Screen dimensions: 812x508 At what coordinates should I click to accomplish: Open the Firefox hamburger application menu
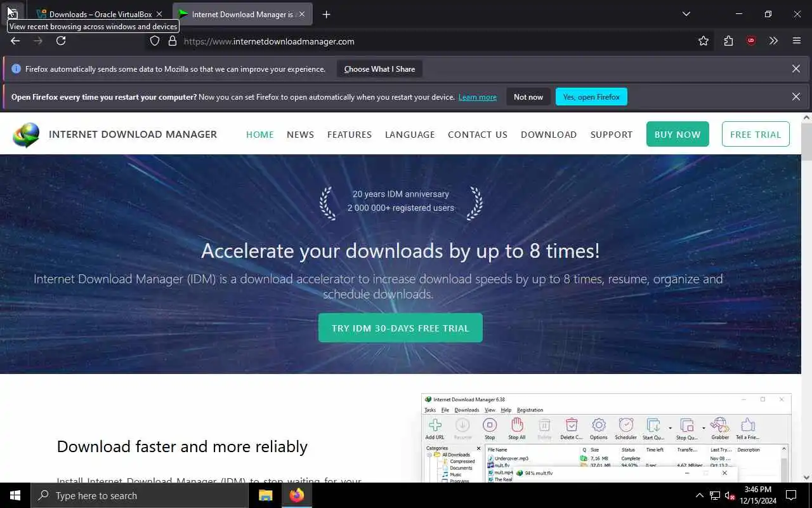tap(797, 41)
